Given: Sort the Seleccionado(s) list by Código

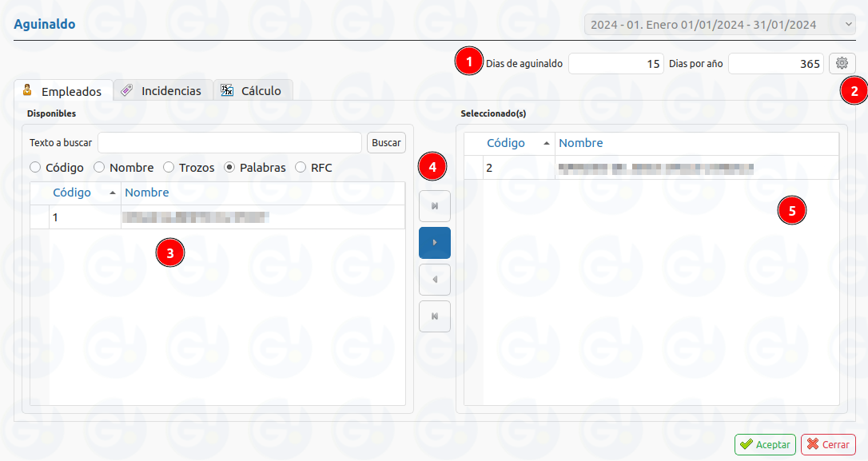Looking at the screenshot, I should [506, 143].
